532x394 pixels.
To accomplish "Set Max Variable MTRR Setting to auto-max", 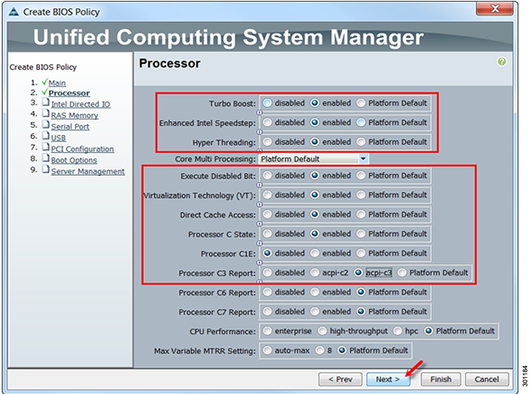I will [x=268, y=350].
